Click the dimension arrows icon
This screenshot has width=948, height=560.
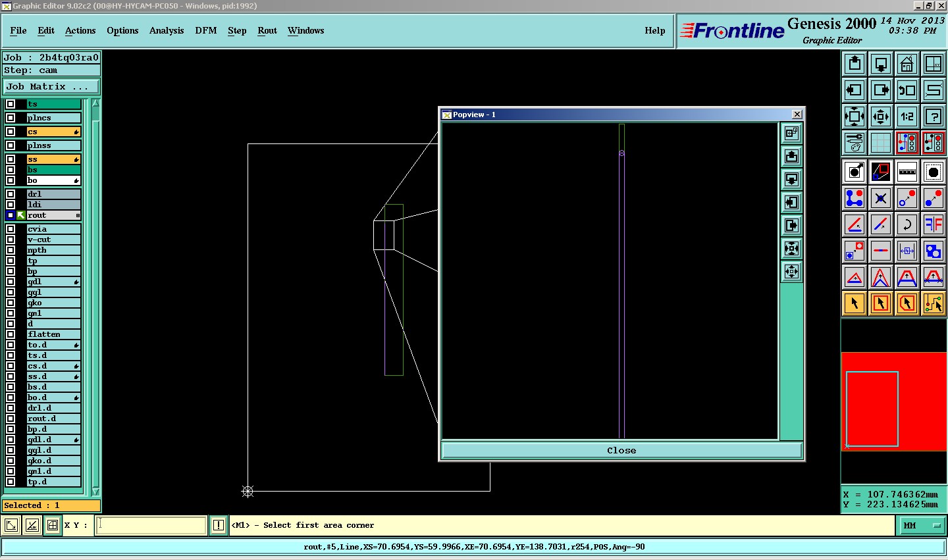click(907, 251)
